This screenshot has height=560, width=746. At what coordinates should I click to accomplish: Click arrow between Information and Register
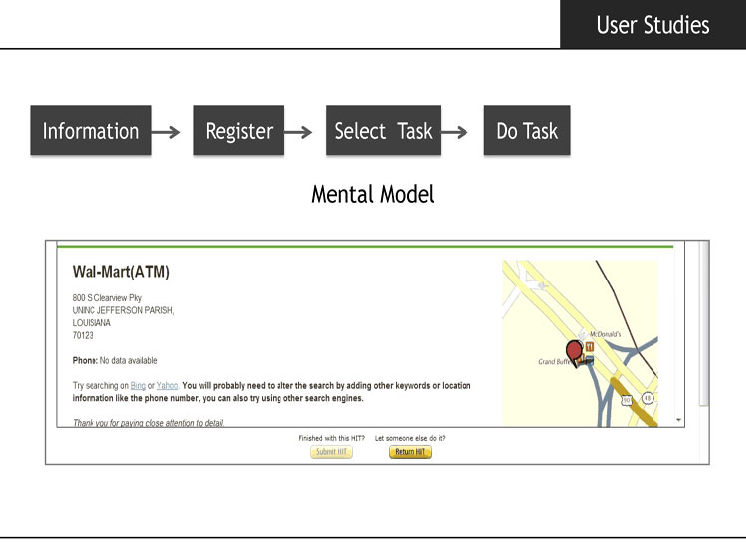167,132
